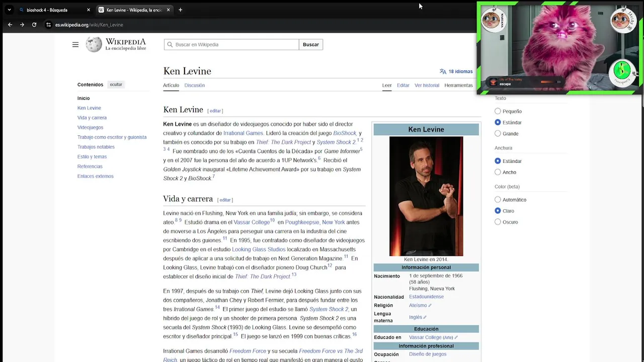Follow the Vassar College link in Vida y carrera

(252, 222)
